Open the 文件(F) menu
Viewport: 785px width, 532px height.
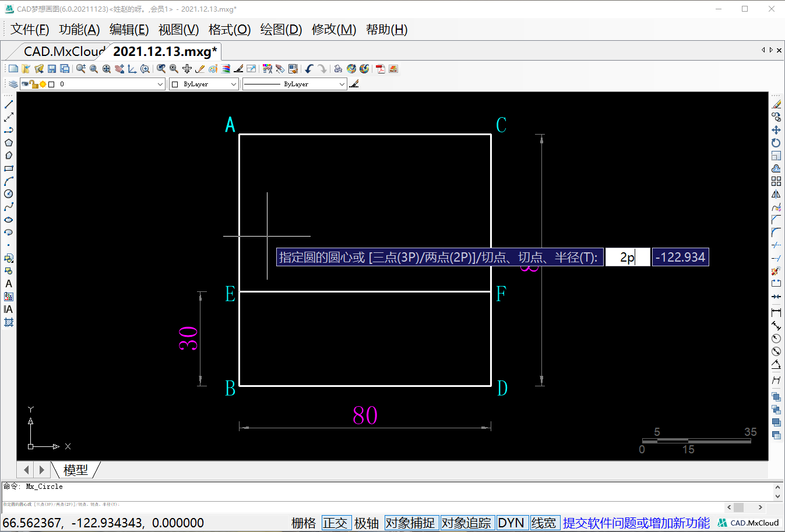tap(30, 29)
